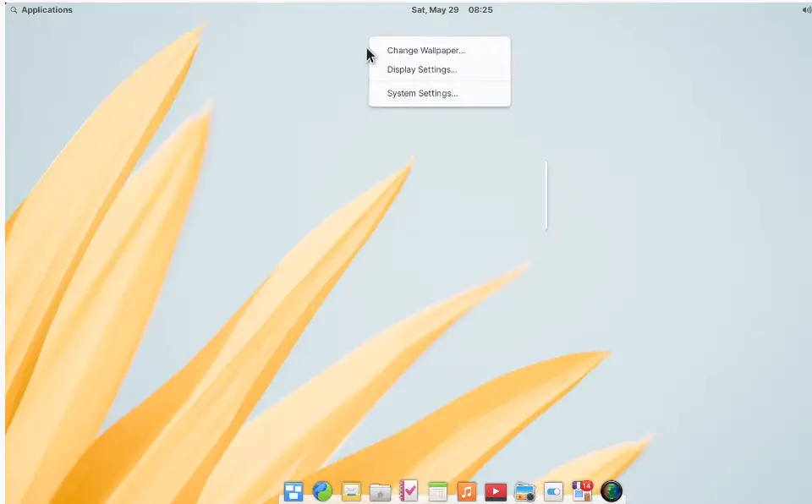Viewport: 812px width, 504px height.
Task: Open Multitasking View from the dock
Action: pos(294,491)
